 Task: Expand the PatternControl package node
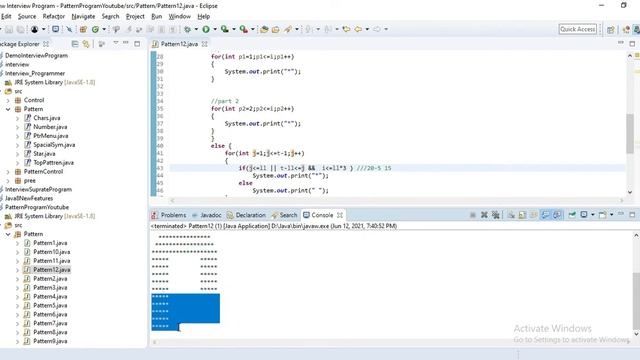8,171
